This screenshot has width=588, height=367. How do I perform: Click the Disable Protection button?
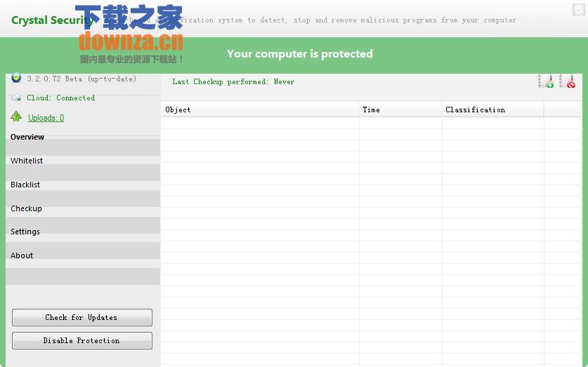tap(82, 341)
